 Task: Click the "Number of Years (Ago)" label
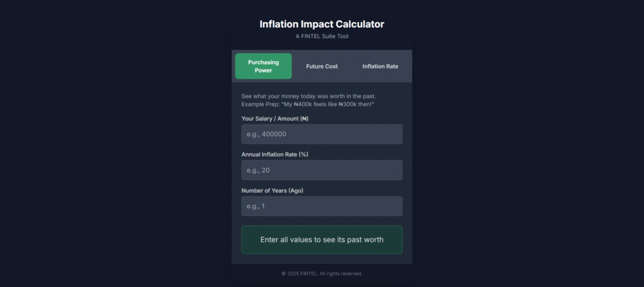coord(273,190)
